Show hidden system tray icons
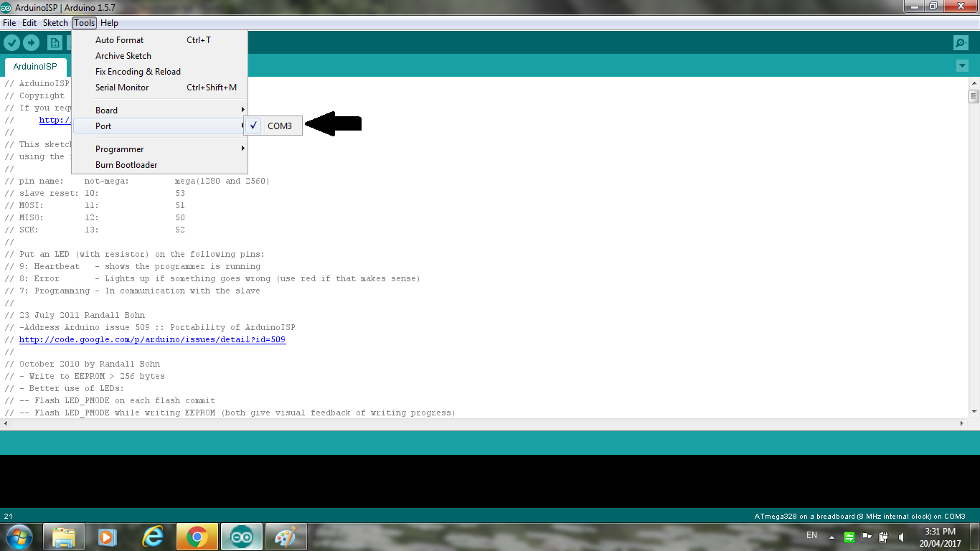Viewport: 980px width, 551px height. (x=832, y=537)
